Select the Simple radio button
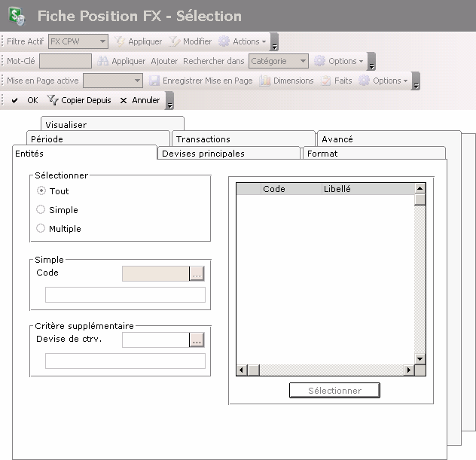Screen dimensions: 476x460 click(x=41, y=210)
